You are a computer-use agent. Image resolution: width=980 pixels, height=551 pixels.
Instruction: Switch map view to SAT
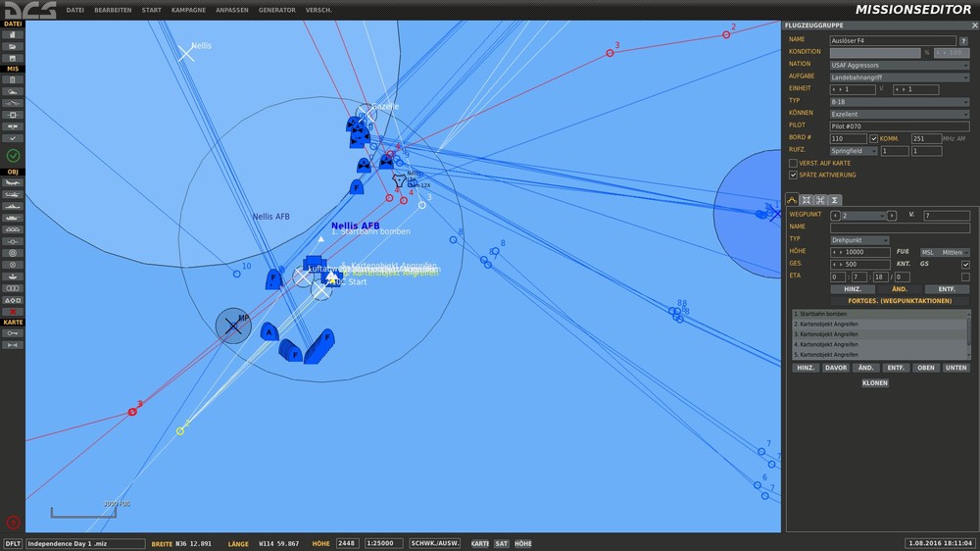pos(501,543)
